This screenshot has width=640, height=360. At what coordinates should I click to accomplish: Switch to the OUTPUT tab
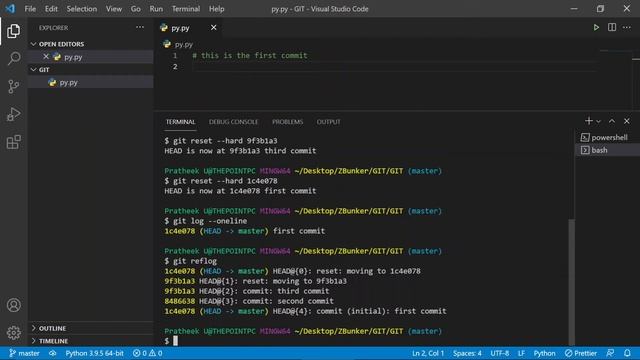point(329,122)
